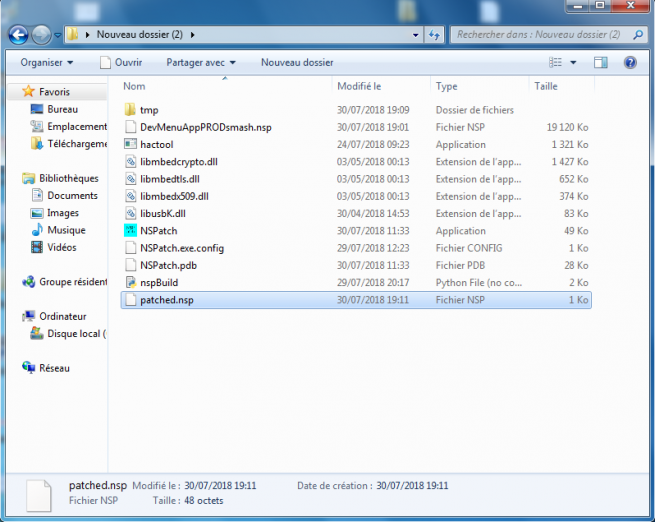The image size is (655, 522).
Task: Click the Forward navigation arrow
Action: [41, 35]
